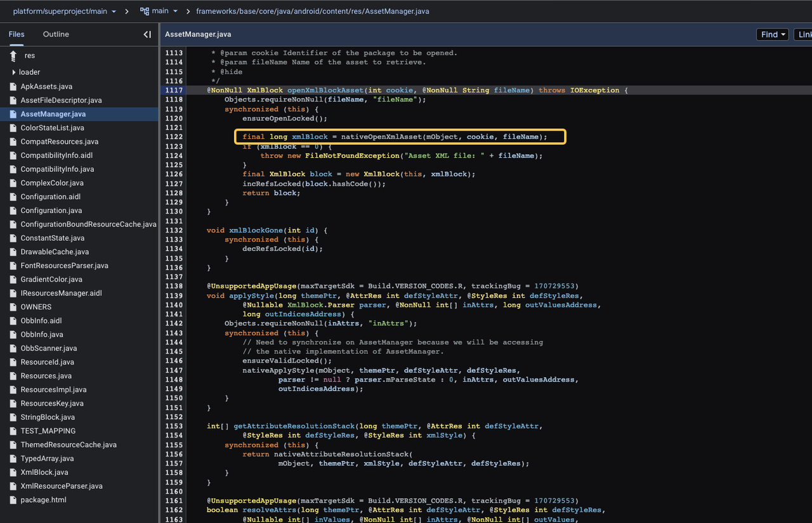Click the applyStyle method name
The width and height of the screenshot is (812, 523).
(x=251, y=295)
